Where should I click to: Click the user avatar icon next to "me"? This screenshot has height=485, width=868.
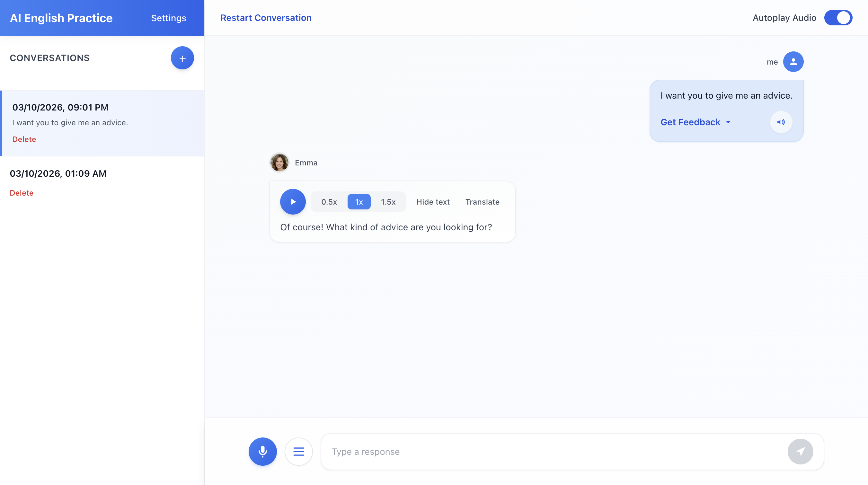click(793, 62)
